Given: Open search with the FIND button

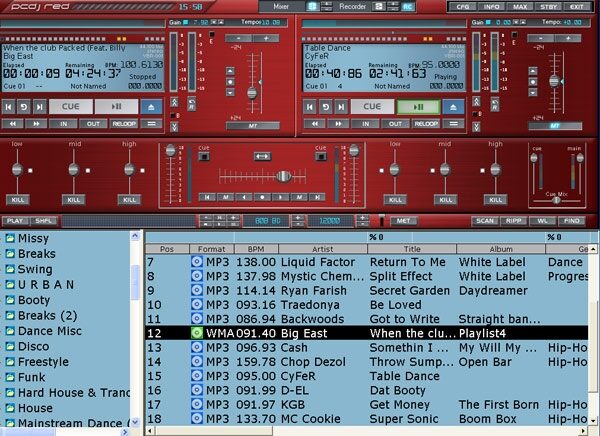Looking at the screenshot, I should point(572,221).
